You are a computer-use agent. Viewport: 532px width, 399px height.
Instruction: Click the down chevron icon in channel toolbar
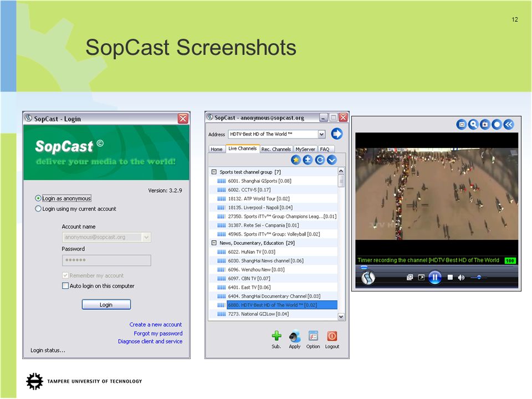click(x=332, y=160)
